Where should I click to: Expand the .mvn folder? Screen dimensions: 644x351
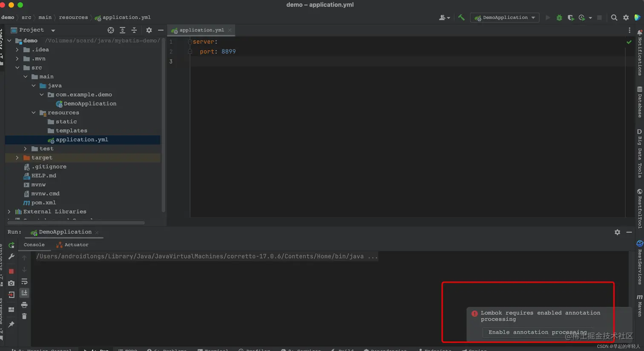click(17, 59)
